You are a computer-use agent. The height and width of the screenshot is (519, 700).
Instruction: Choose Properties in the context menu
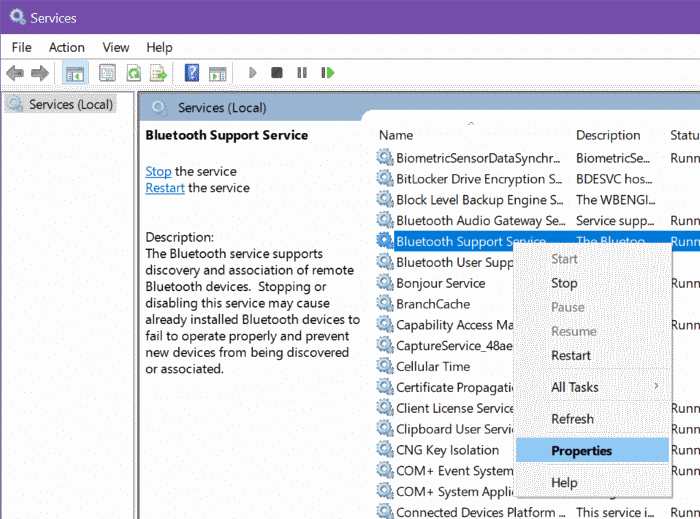click(x=592, y=450)
